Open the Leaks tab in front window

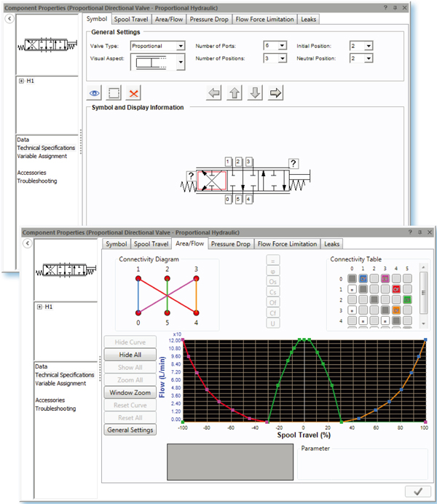[x=332, y=244]
